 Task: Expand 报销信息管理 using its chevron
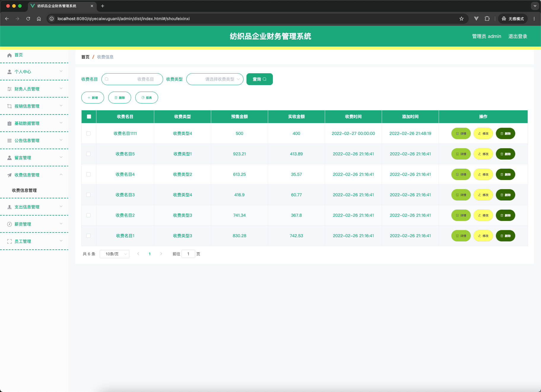[61, 106]
